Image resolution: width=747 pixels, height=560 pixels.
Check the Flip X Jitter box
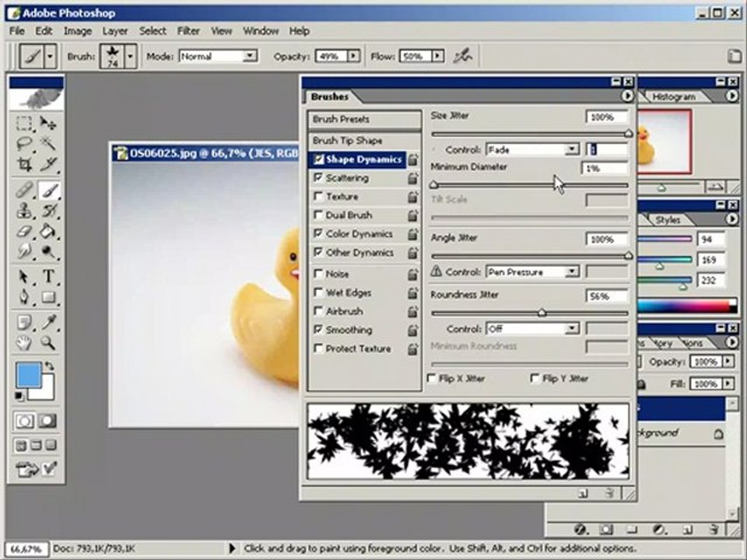tap(432, 379)
